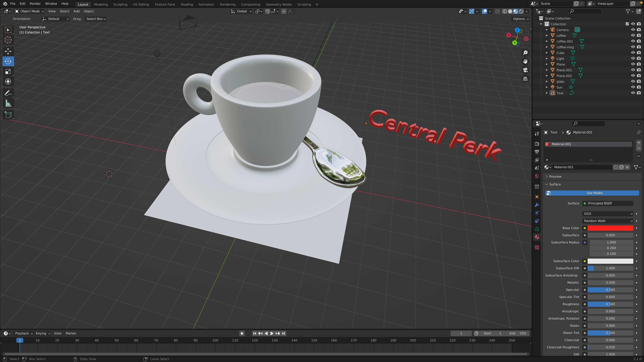The image size is (644, 362).
Task: Select the Move tool in toolbar
Action: click(8, 51)
